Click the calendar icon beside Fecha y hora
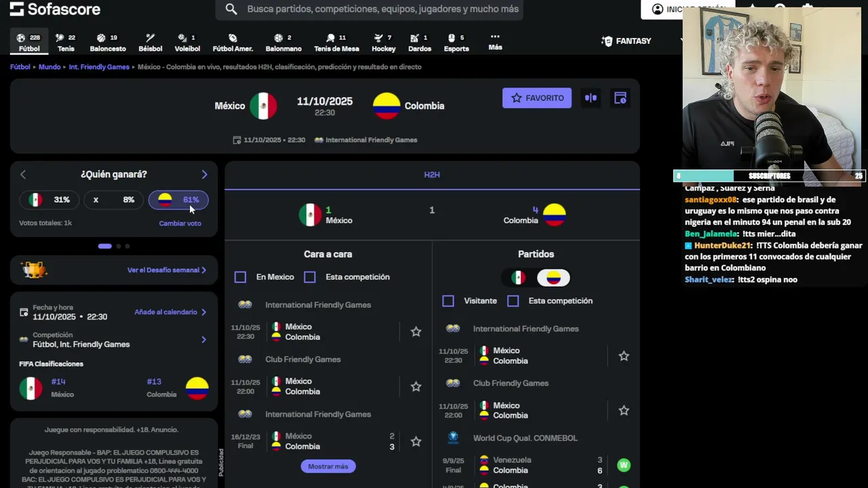 click(x=24, y=312)
